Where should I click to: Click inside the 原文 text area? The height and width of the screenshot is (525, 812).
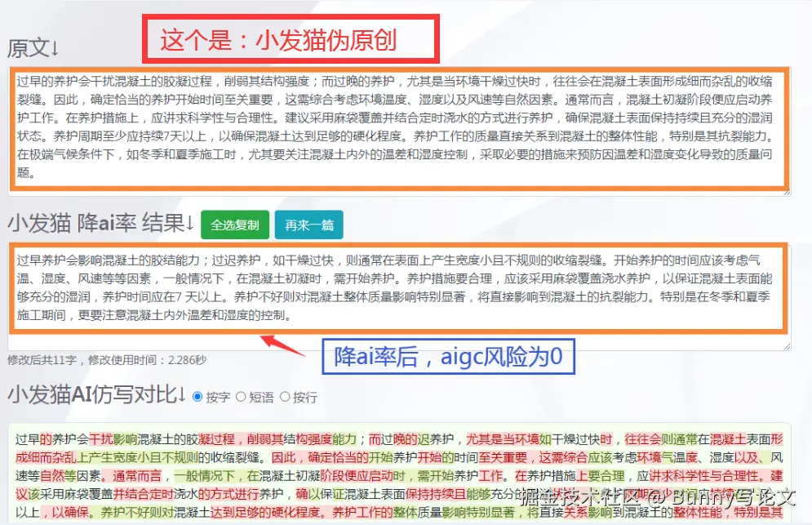(x=399, y=130)
